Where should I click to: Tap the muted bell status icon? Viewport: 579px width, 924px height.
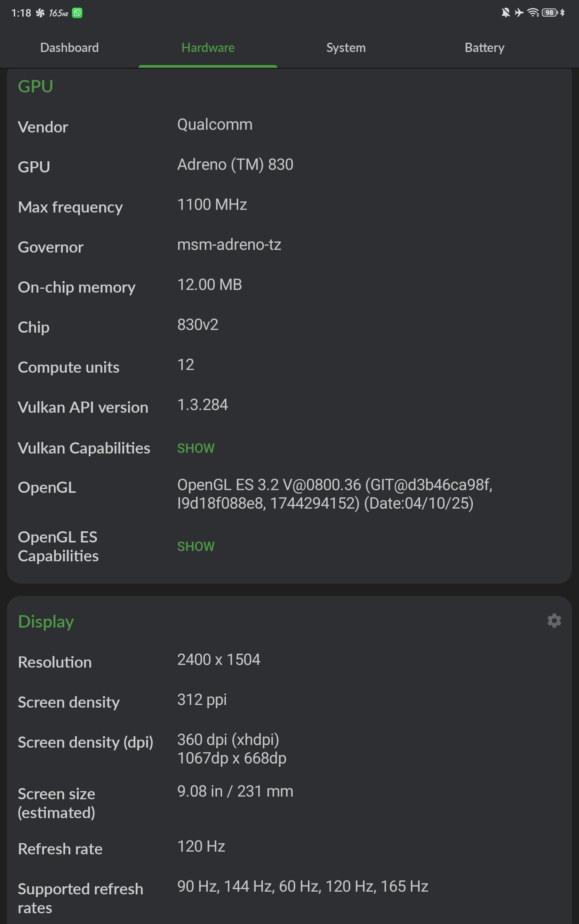(505, 13)
